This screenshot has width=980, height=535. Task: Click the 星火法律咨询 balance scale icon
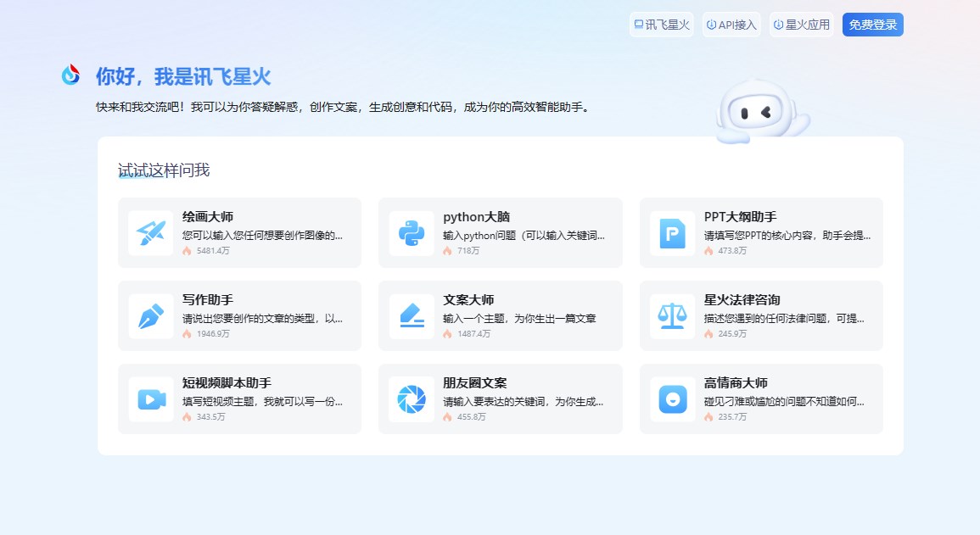coord(673,316)
